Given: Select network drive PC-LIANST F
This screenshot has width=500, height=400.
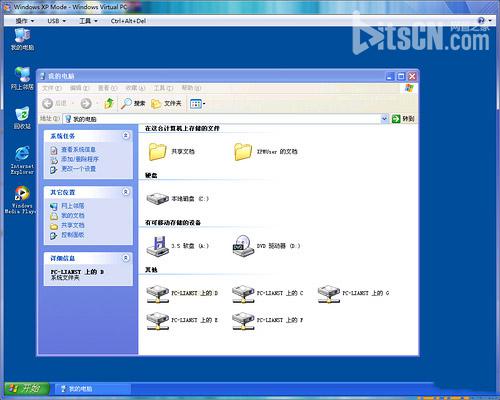Looking at the screenshot, I should click(x=268, y=320).
